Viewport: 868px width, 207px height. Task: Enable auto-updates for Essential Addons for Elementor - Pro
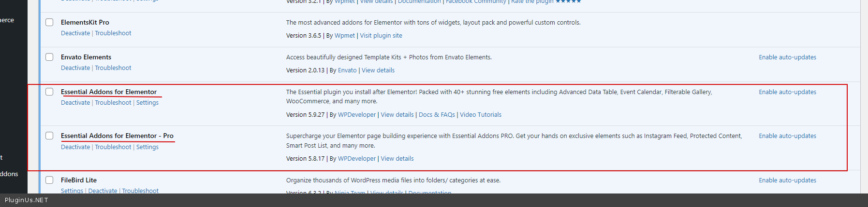pos(787,136)
